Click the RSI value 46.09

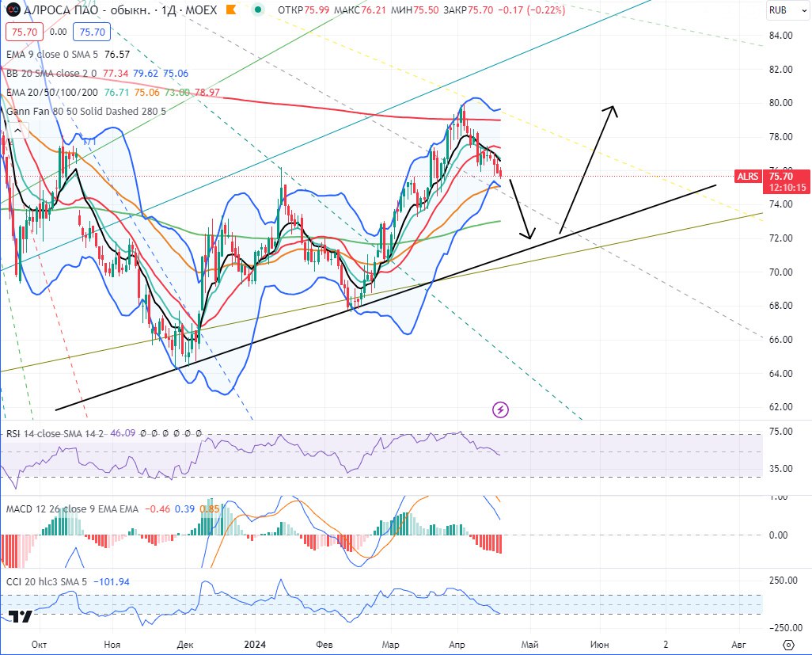tap(123, 433)
